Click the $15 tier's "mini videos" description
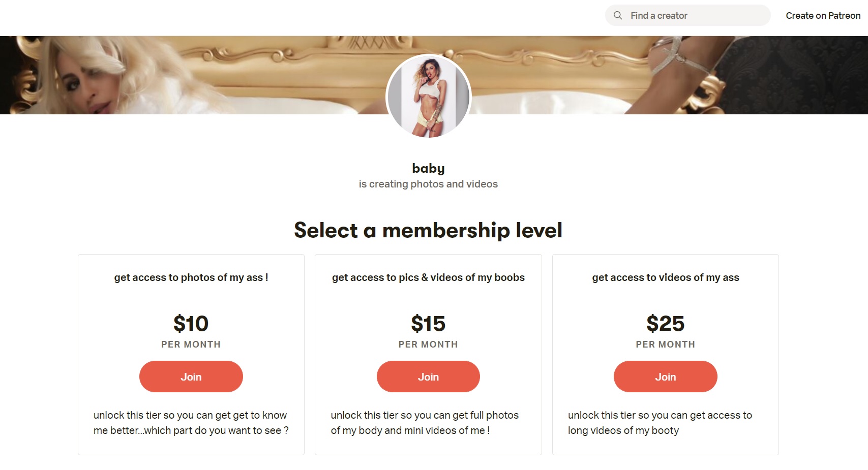The width and height of the screenshot is (868, 470). pos(425,423)
